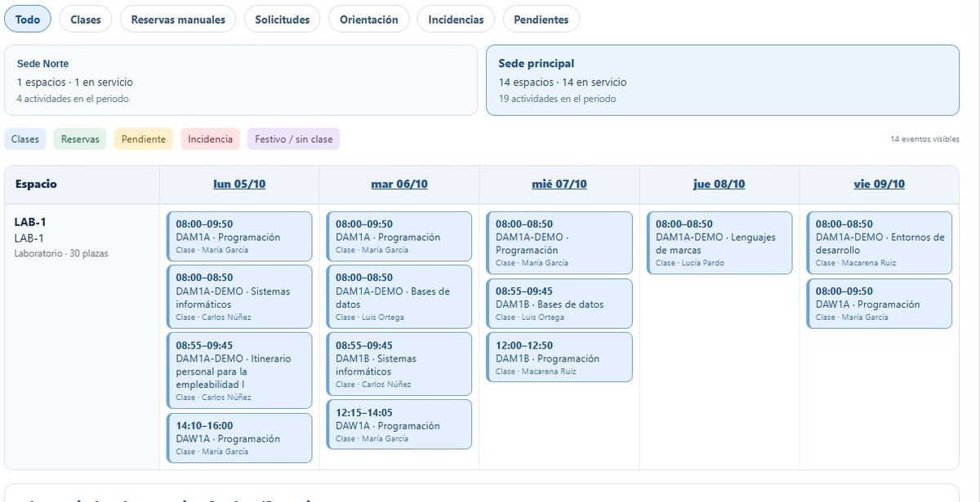Toggle the Reservas legend chip
The width and height of the screenshot is (980, 502).
80,140
